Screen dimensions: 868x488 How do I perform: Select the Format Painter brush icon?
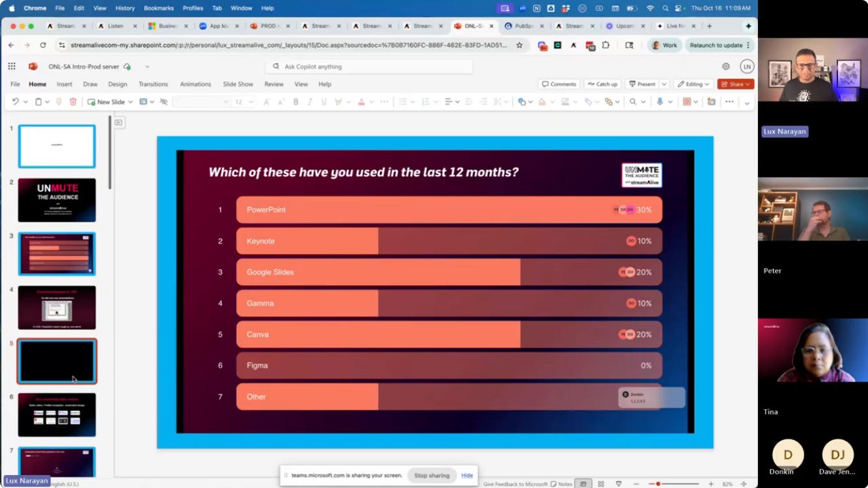(x=59, y=102)
